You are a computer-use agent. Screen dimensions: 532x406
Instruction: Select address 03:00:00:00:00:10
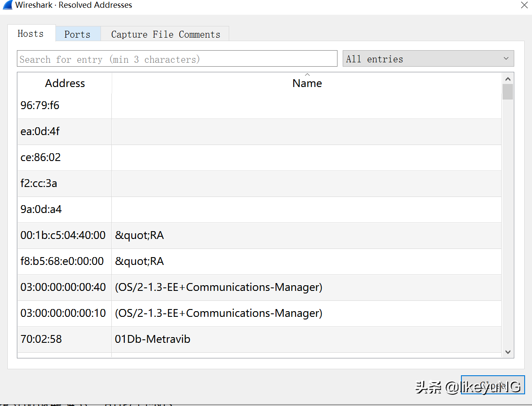[x=63, y=313]
